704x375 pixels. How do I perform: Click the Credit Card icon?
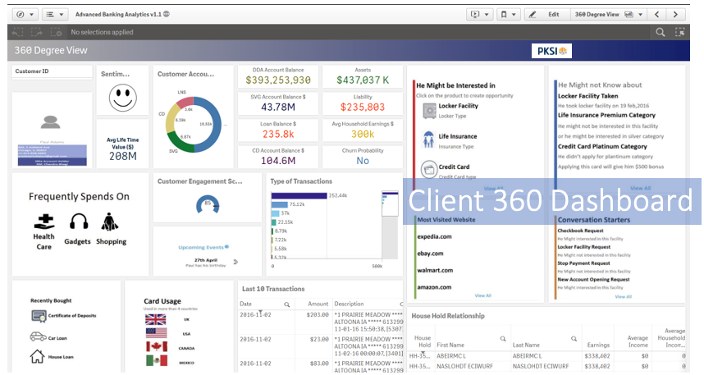coord(429,169)
